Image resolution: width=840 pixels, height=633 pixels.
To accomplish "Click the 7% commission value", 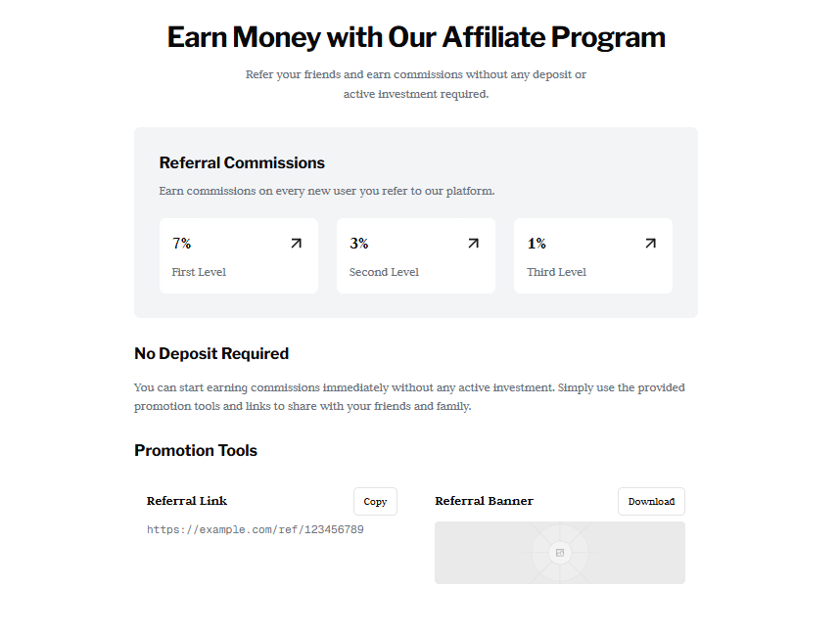I will tap(182, 244).
